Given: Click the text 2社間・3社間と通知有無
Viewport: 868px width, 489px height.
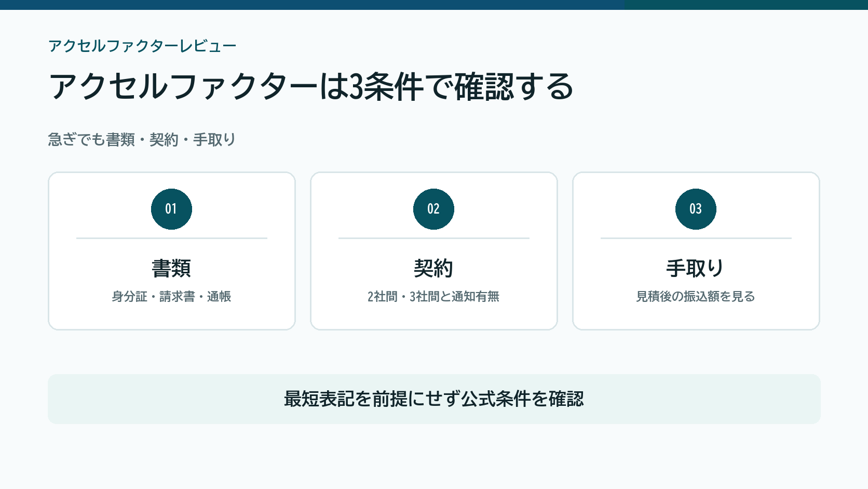Looking at the screenshot, I should 433,297.
